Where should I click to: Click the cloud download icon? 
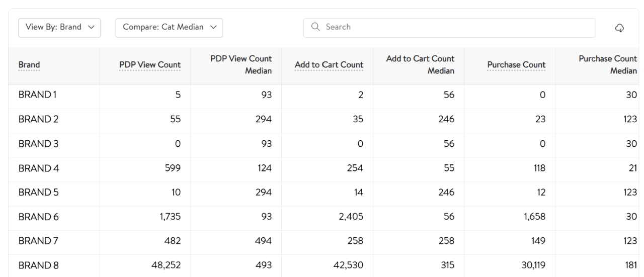click(x=620, y=29)
